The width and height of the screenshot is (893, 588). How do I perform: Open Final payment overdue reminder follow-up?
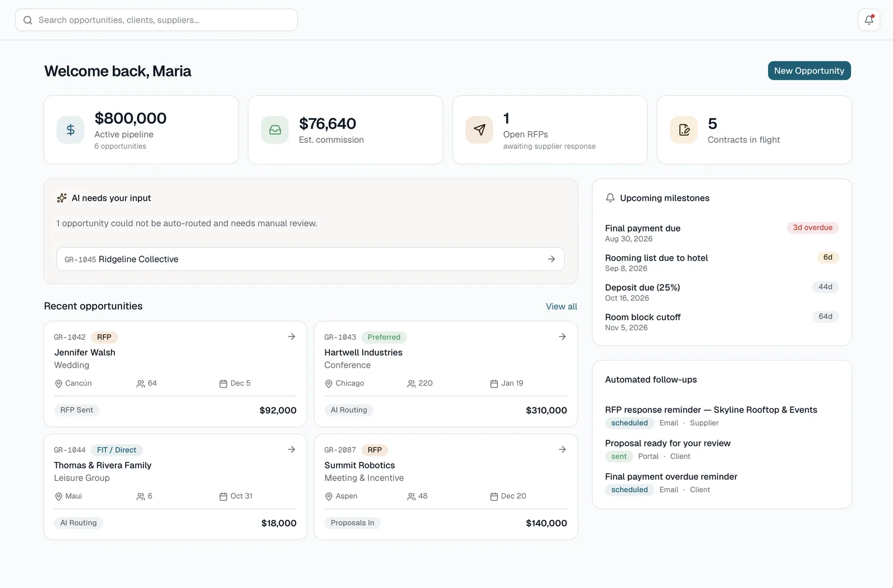(x=722, y=483)
